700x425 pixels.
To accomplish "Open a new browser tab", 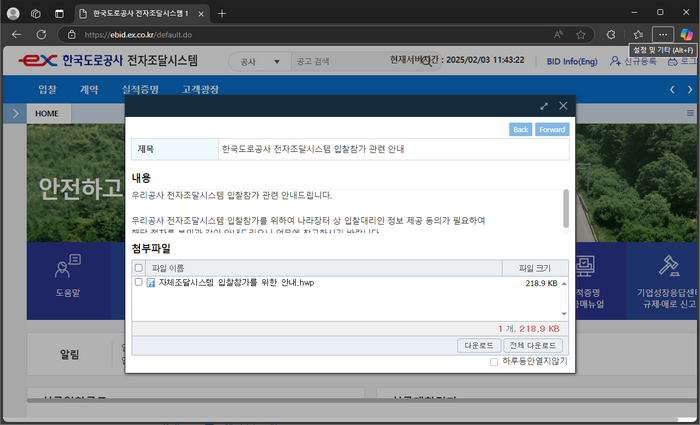I will tap(222, 13).
